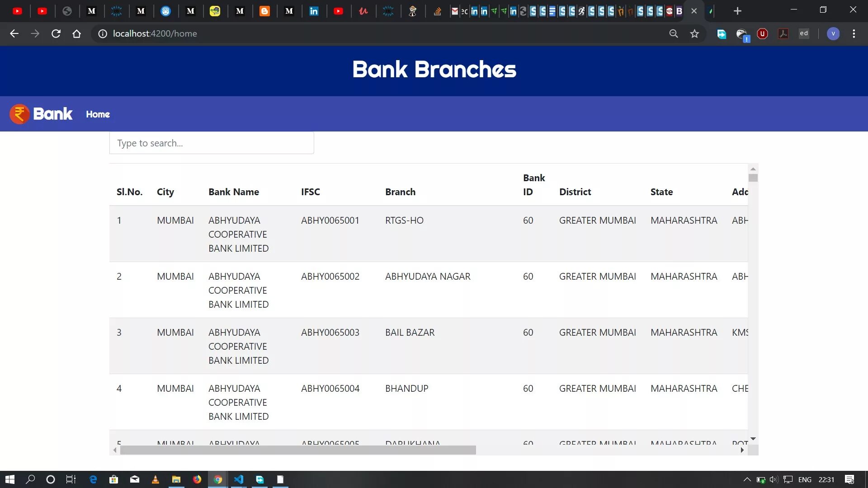Bookmark page with star icon
868x488 pixels.
[x=694, y=33]
